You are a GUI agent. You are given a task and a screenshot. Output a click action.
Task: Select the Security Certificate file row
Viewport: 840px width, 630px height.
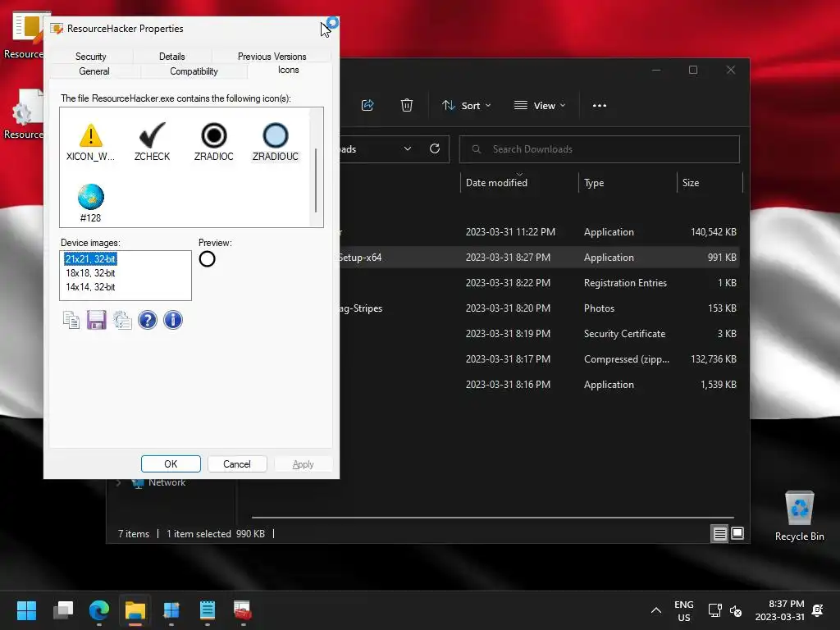click(x=541, y=334)
